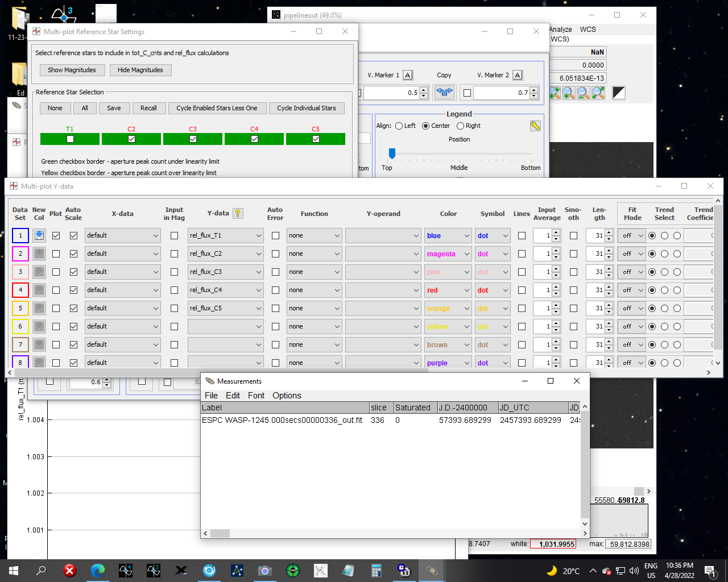Open the rel_flux_T1 Y-data dropdown

[225, 235]
